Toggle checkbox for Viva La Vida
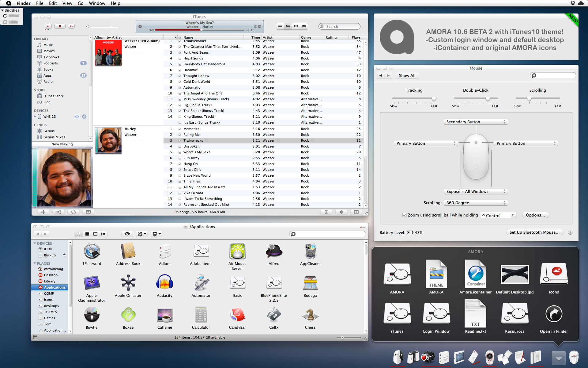 click(180, 193)
